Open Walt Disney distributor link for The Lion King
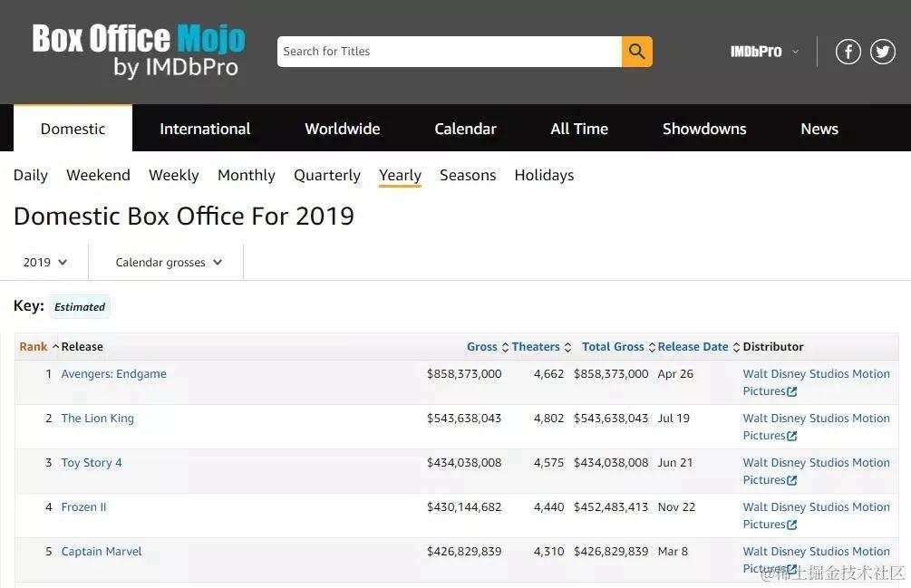911x588 pixels. (817, 427)
